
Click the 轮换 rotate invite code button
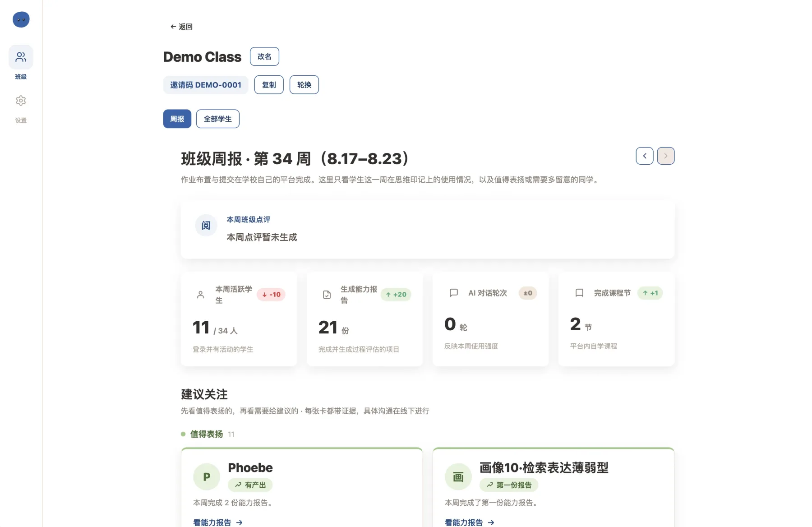[x=304, y=85]
